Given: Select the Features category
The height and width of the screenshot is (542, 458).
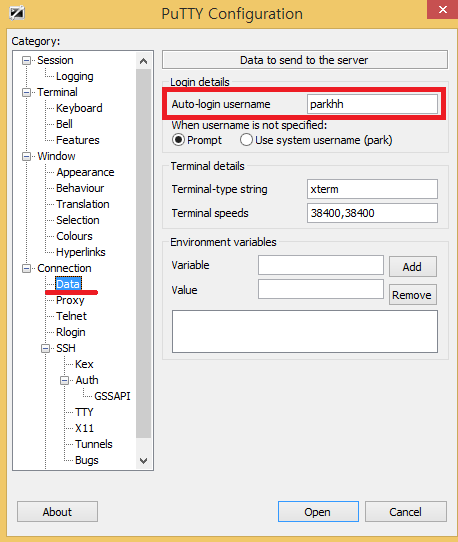Looking at the screenshot, I should pyautogui.click(x=78, y=140).
